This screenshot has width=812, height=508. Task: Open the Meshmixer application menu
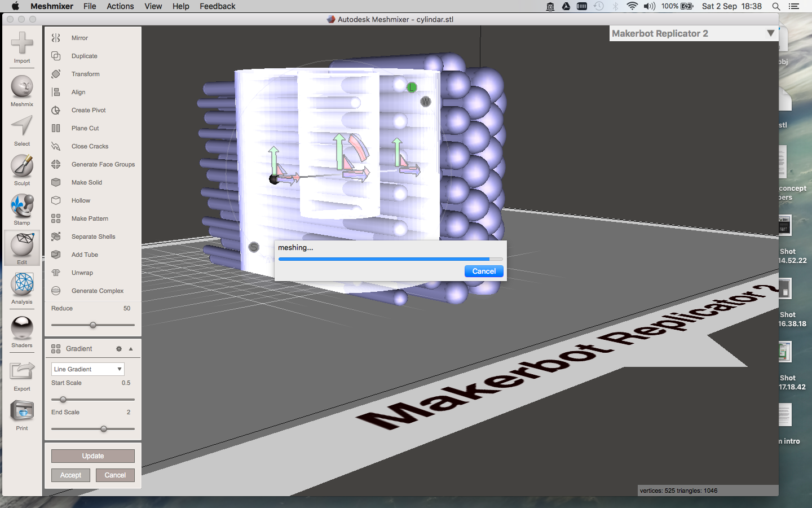[x=52, y=6]
